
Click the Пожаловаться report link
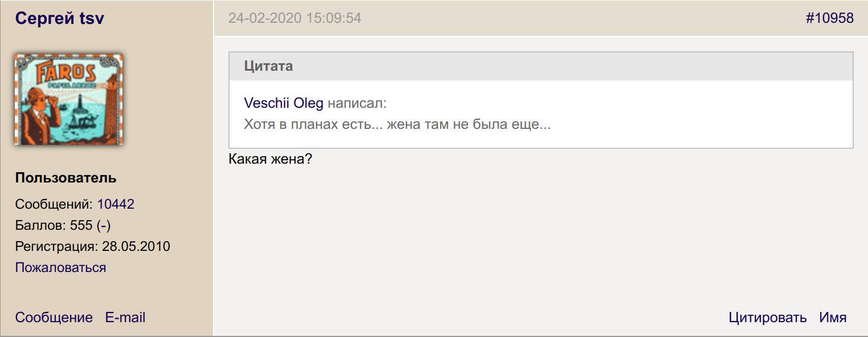[60, 267]
